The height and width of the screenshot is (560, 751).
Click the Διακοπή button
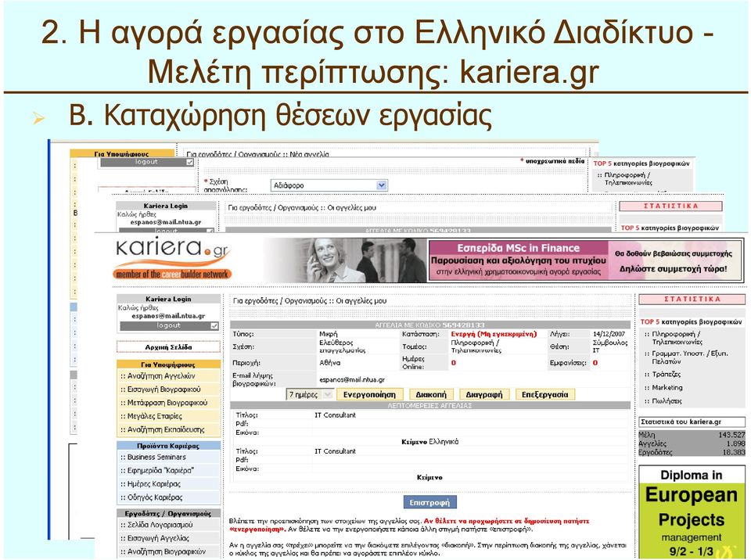click(430, 395)
